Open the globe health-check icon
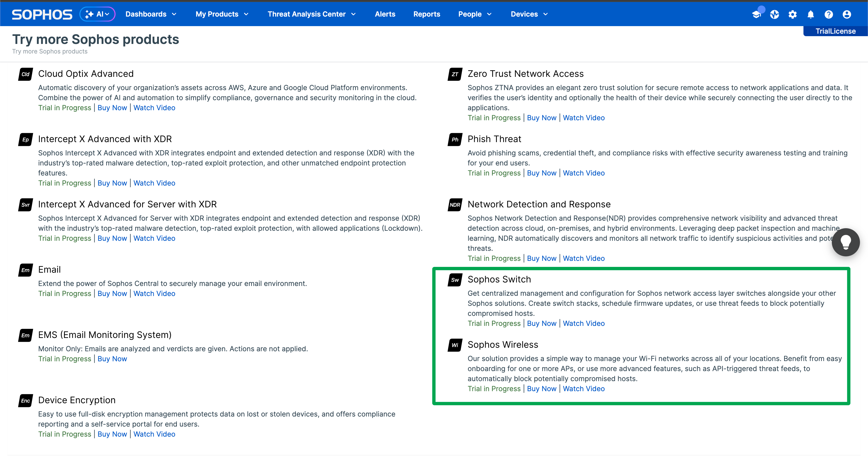This screenshot has height=468, width=868. (774, 14)
